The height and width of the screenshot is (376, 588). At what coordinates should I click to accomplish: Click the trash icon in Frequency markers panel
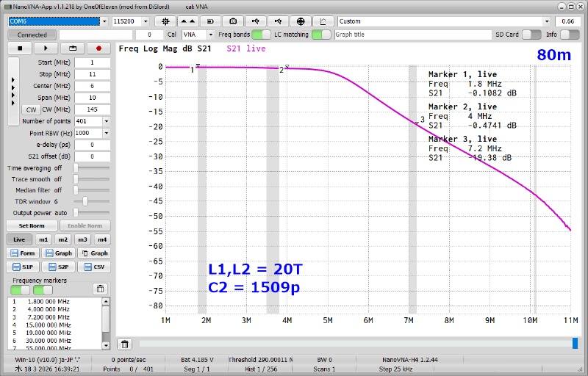pyautogui.click(x=100, y=289)
